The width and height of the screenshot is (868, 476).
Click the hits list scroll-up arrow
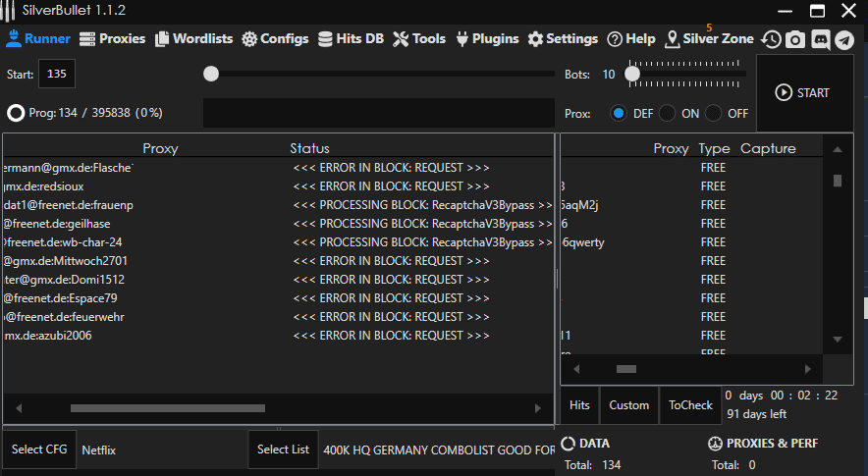(x=838, y=149)
